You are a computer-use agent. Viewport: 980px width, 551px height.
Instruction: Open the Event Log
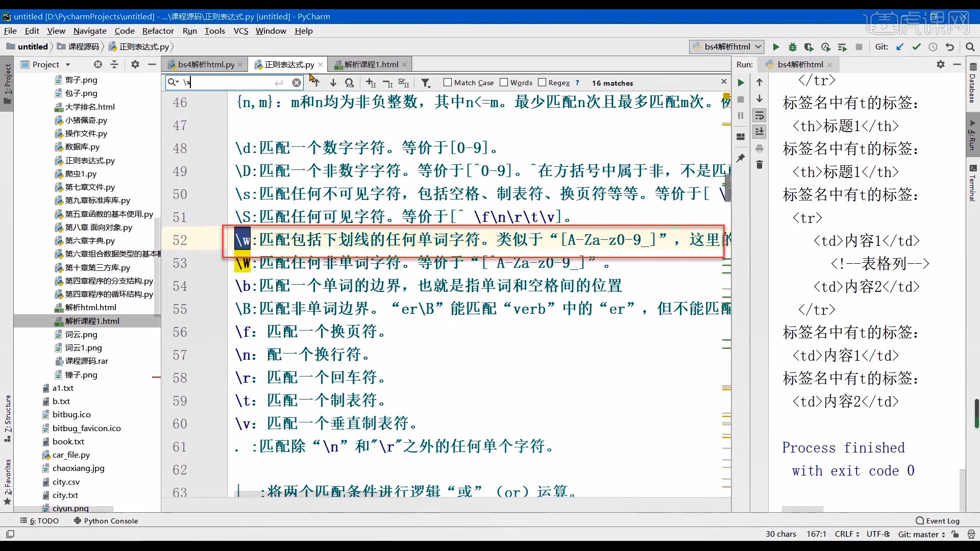point(938,521)
